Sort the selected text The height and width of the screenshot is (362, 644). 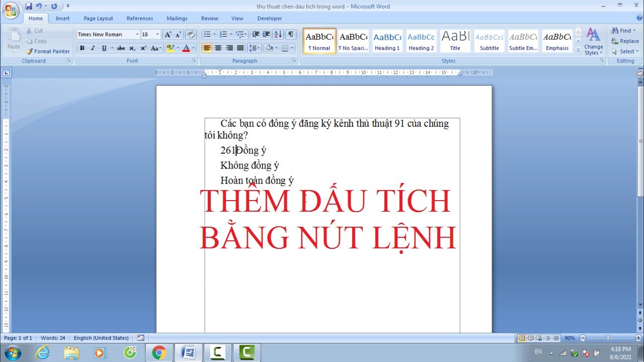point(279,34)
